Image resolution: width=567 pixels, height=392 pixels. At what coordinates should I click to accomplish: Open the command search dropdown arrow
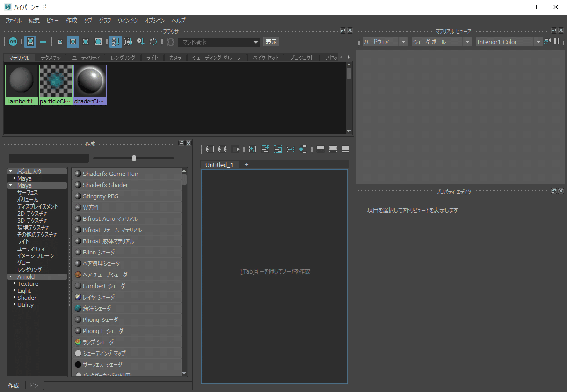click(256, 42)
